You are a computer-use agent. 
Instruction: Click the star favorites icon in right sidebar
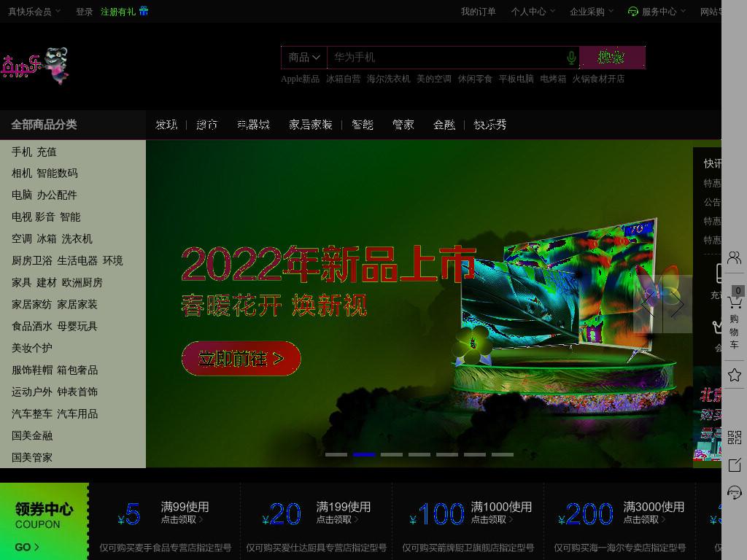pos(734,376)
